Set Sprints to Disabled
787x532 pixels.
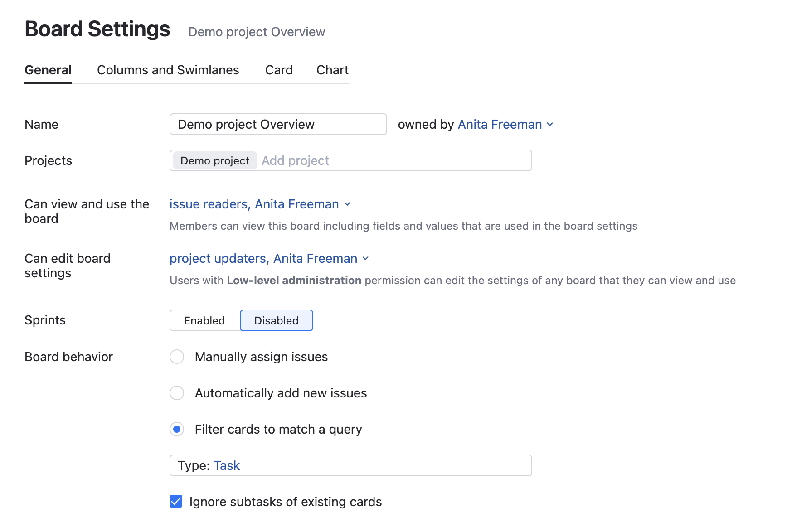tap(276, 321)
